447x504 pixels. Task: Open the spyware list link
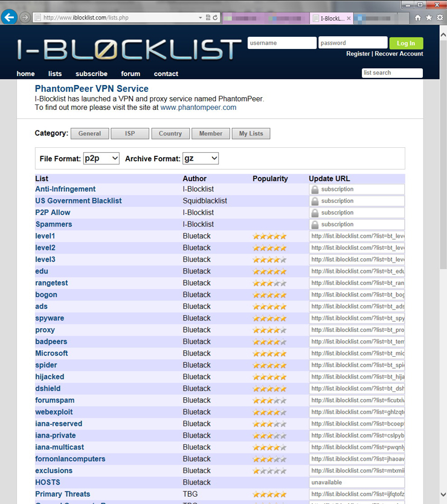50,318
